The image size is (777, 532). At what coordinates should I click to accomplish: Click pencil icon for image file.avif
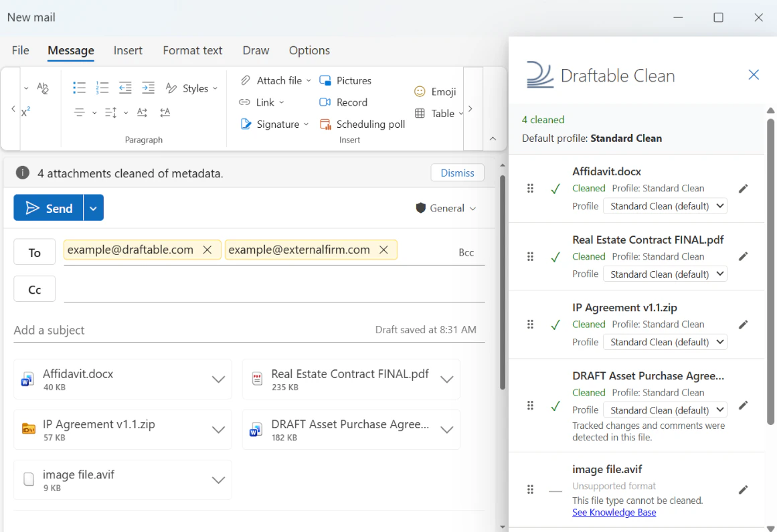743,490
